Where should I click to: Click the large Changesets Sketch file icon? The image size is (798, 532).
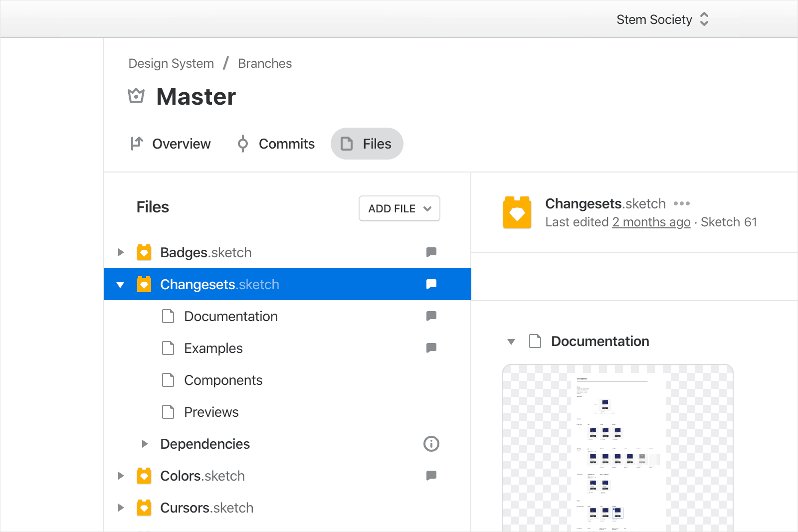[517, 213]
